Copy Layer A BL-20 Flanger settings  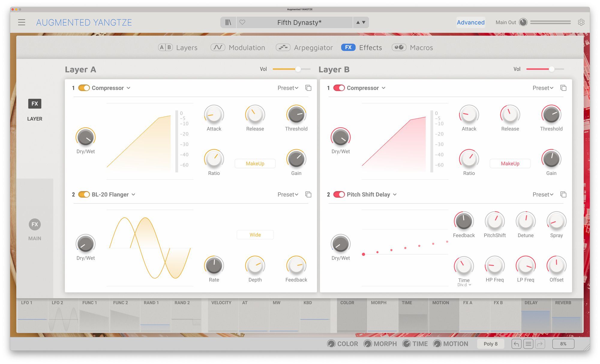(308, 194)
